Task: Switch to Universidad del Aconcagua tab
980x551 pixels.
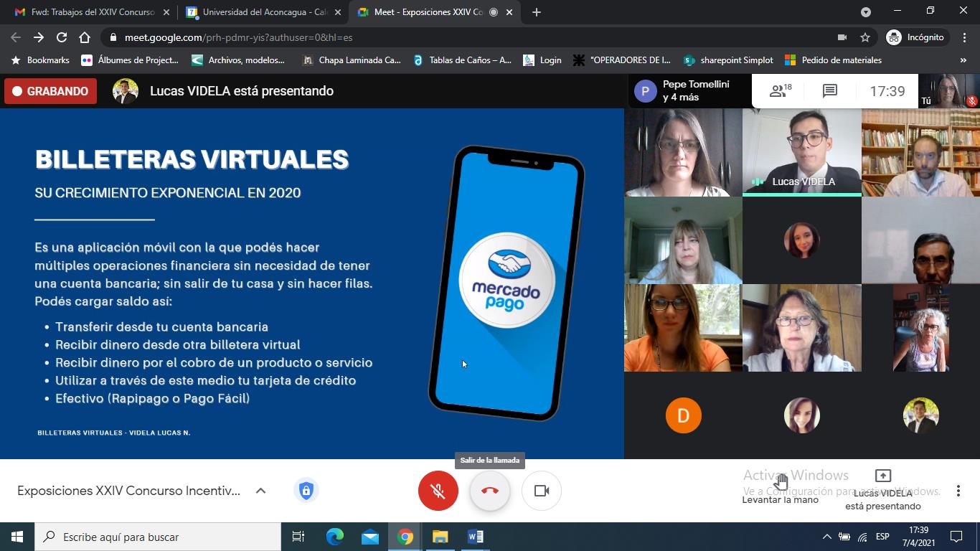Action: (x=263, y=12)
